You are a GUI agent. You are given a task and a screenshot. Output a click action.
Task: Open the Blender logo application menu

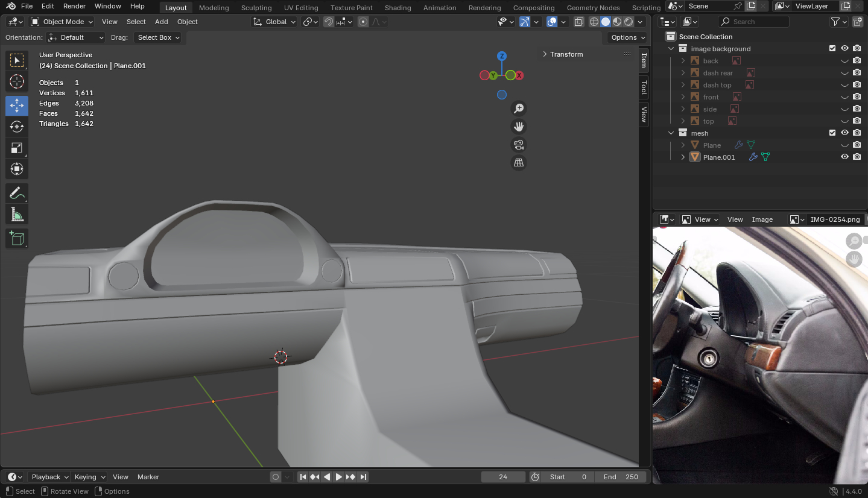(x=11, y=6)
